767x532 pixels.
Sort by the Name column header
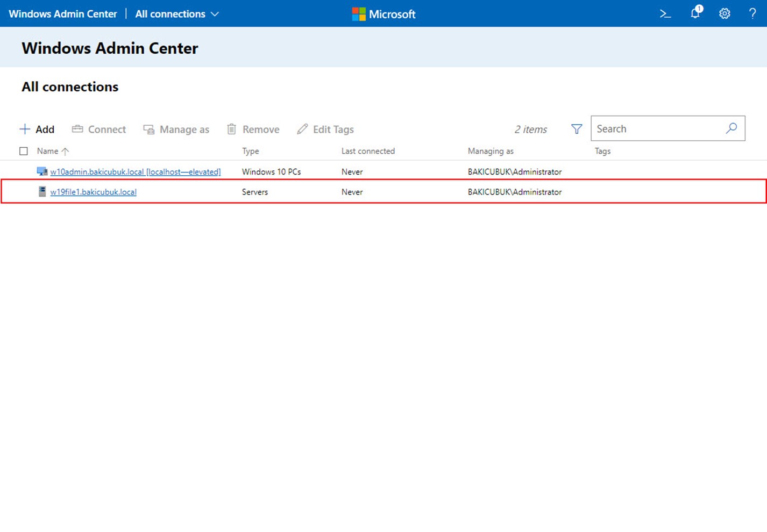pyautogui.click(x=53, y=151)
